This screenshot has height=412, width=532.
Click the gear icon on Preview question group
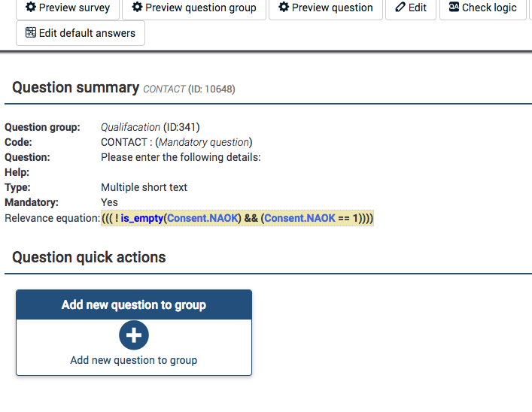137,8
